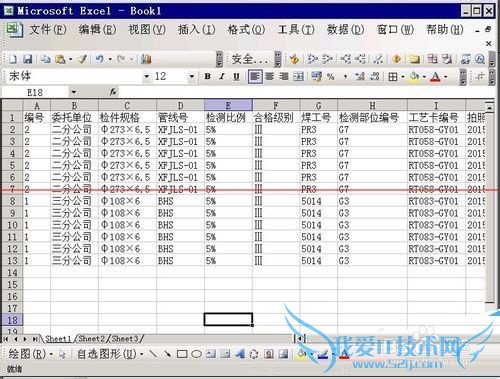Screen dimensions: 500x379
Task: Select the Oval drawing tool
Action: click(x=196, y=354)
